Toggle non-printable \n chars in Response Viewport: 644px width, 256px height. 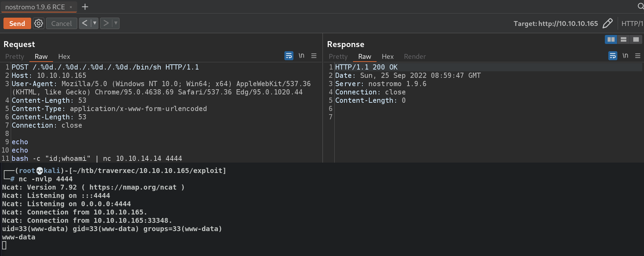coord(625,56)
